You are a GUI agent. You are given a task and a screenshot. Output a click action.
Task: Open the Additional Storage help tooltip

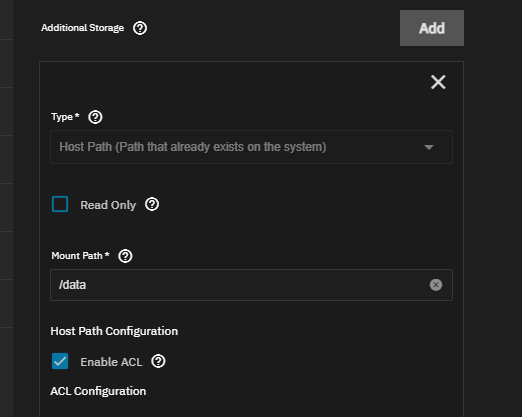(140, 28)
